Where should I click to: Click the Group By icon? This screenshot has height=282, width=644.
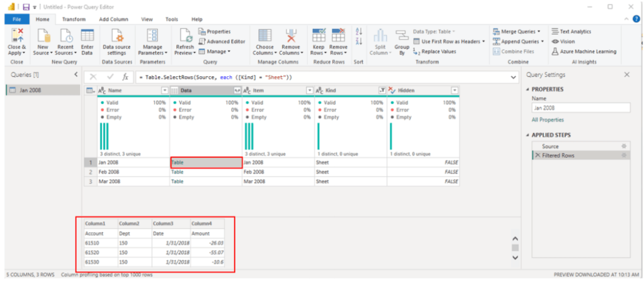402,37
